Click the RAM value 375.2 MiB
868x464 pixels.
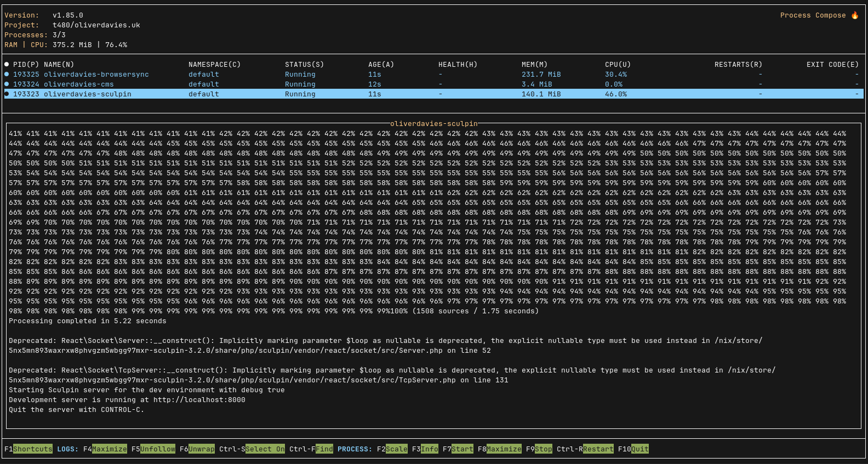coord(72,45)
